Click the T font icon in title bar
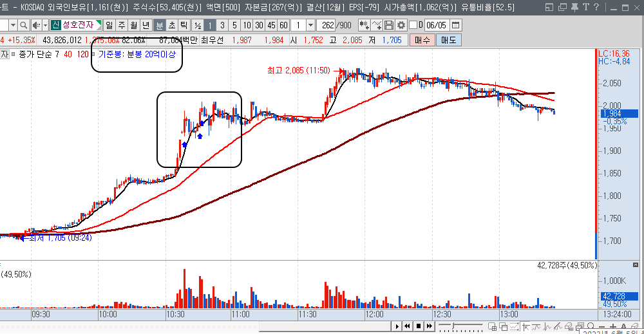 tap(585, 7)
